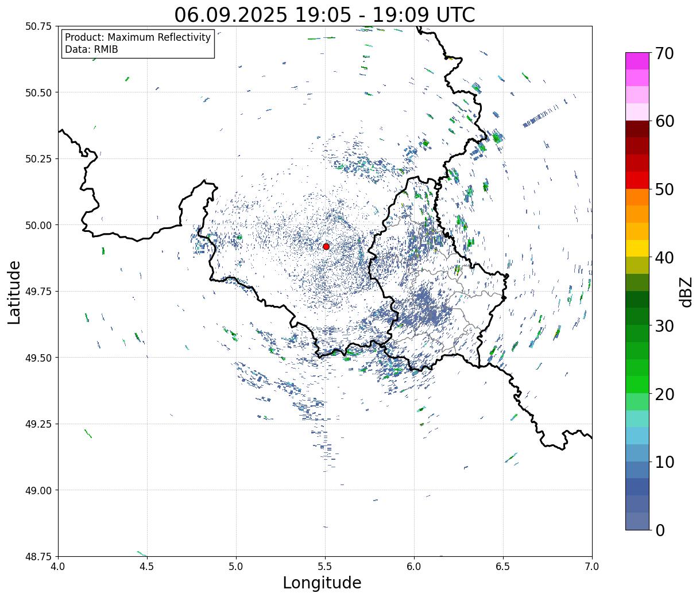The width and height of the screenshot is (700, 597).
Task: Click the latitude tick label 48.75
Action: pyautogui.click(x=38, y=556)
